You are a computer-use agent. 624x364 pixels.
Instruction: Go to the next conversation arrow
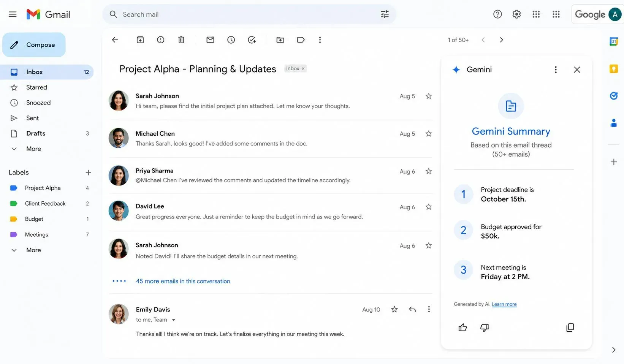[x=501, y=40]
